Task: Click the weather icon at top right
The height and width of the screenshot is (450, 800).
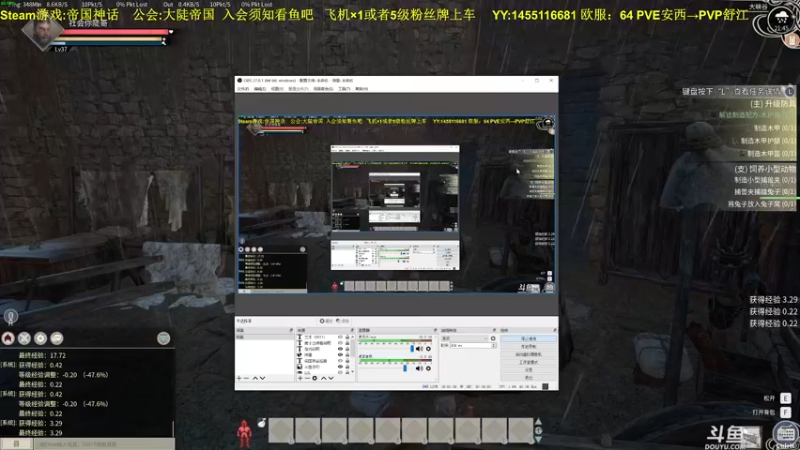Action: (x=781, y=16)
